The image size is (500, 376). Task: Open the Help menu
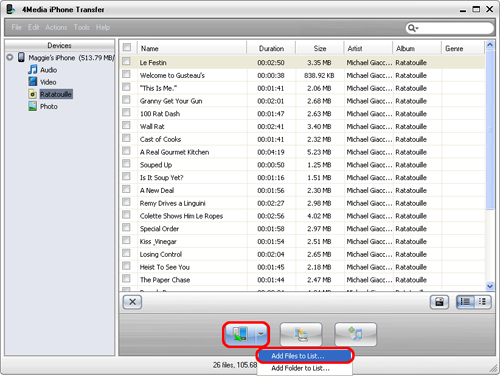click(103, 27)
